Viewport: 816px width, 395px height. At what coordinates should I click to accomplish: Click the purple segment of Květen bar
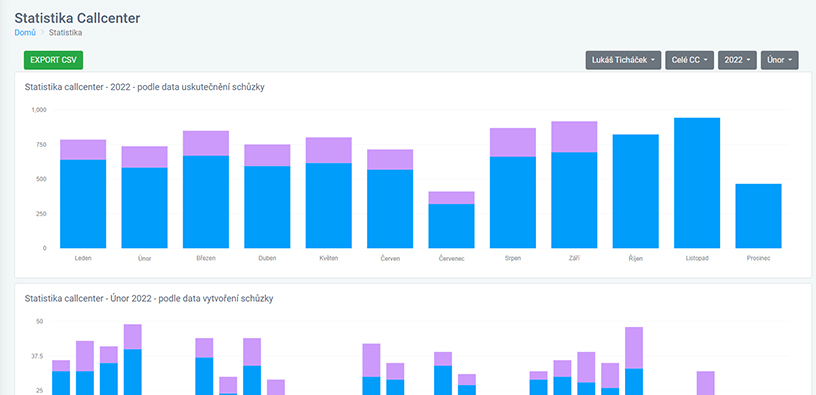point(328,150)
